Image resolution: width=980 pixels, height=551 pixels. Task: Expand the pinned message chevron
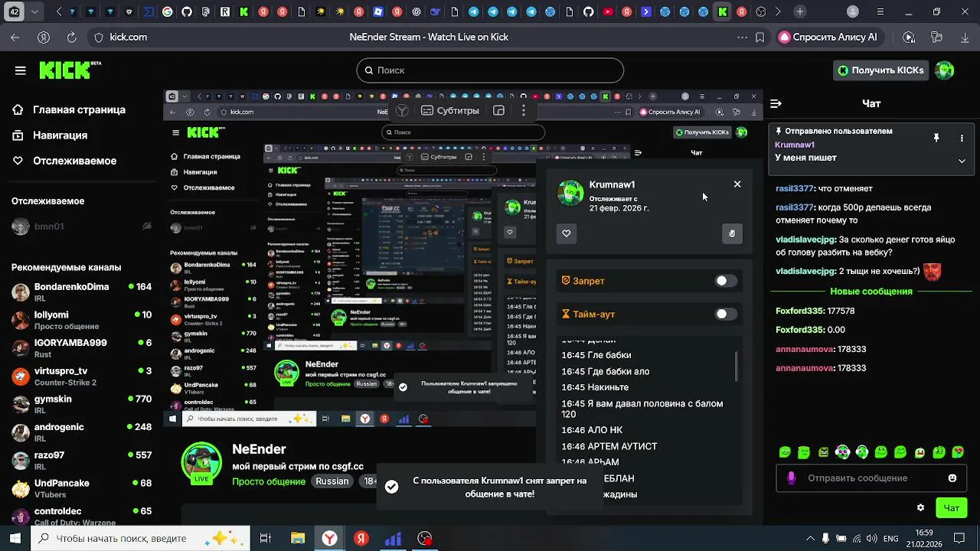point(962,161)
